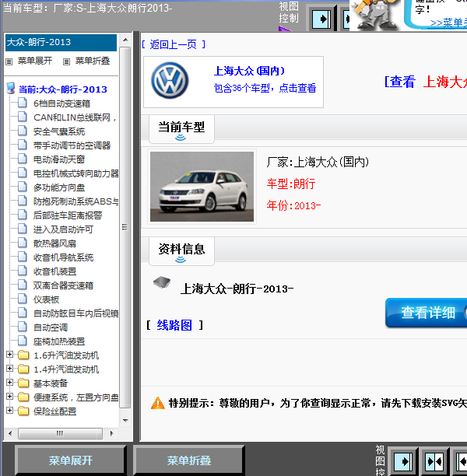This screenshot has height=476, width=467.
Task: Click the document icon beside 自动空调
Action: tap(22, 327)
